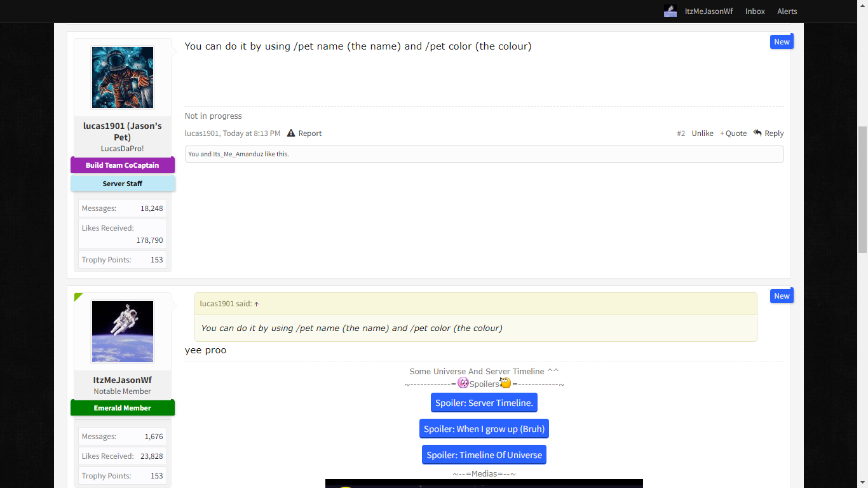Image resolution: width=868 pixels, height=488 pixels.
Task: Click the Reply arrow icon on lucas1901's post
Action: coord(757,133)
